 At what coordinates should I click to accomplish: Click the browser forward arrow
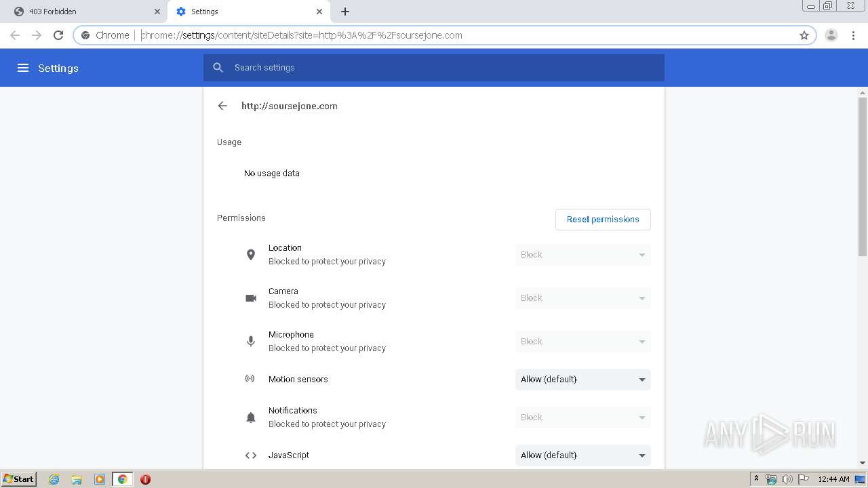[x=37, y=35]
